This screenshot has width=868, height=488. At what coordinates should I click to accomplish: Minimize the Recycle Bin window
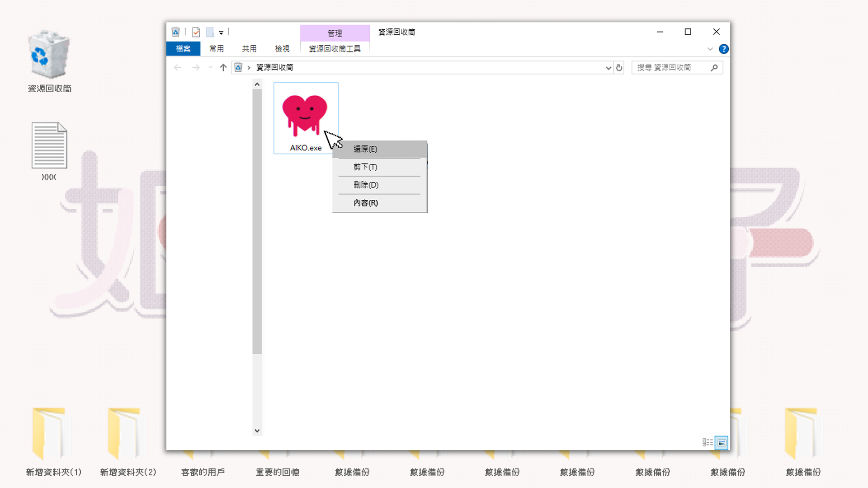(x=660, y=32)
